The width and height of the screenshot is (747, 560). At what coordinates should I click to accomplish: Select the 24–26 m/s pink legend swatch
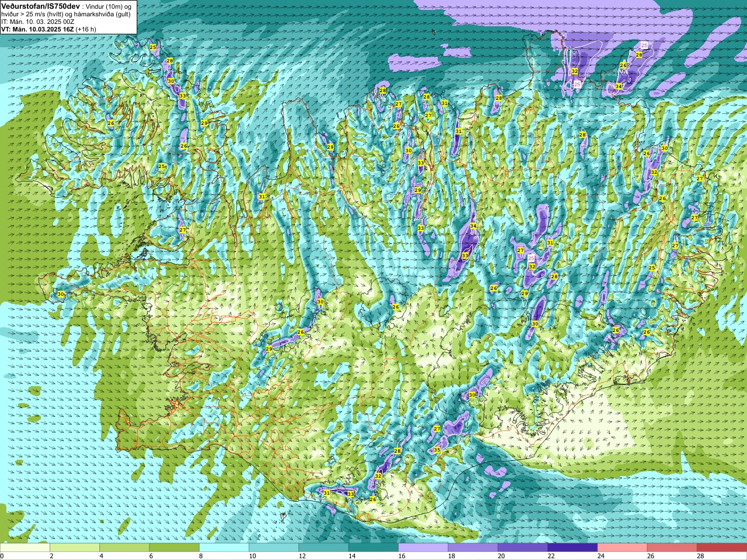point(623,547)
